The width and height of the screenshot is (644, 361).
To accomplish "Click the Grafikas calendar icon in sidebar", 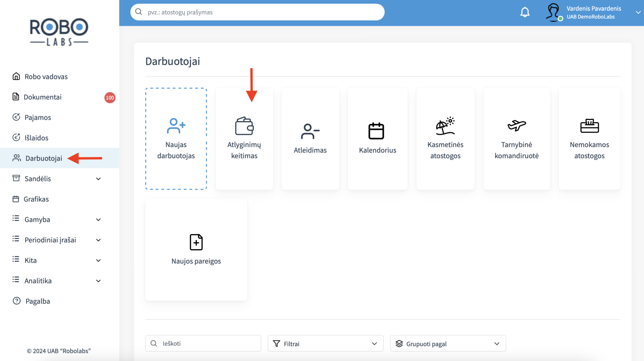I will pyautogui.click(x=16, y=199).
